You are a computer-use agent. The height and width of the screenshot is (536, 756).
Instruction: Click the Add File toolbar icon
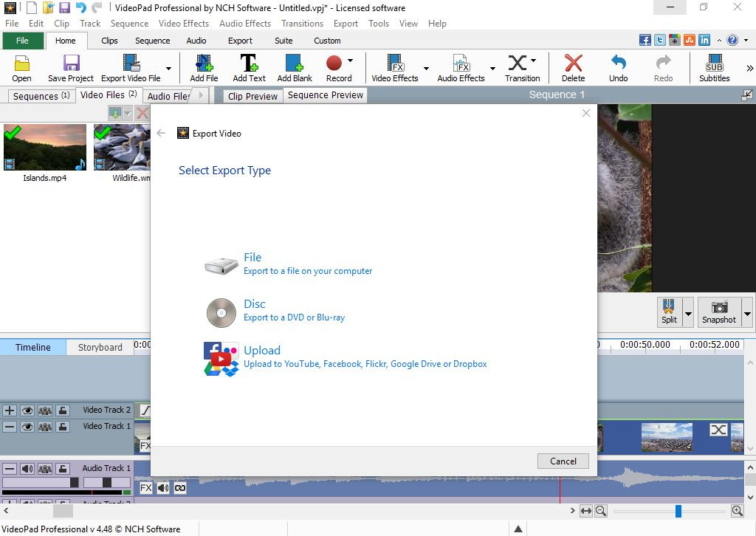tap(204, 63)
